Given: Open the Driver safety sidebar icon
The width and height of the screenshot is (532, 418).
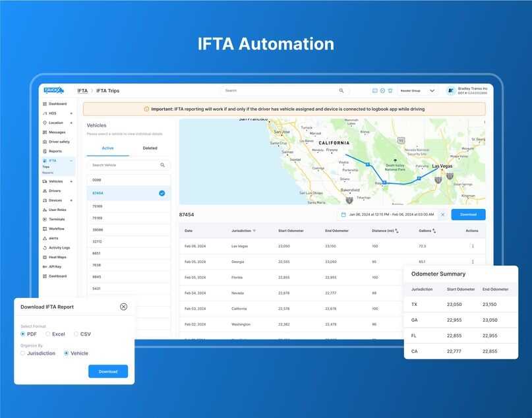Looking at the screenshot, I should pos(45,142).
